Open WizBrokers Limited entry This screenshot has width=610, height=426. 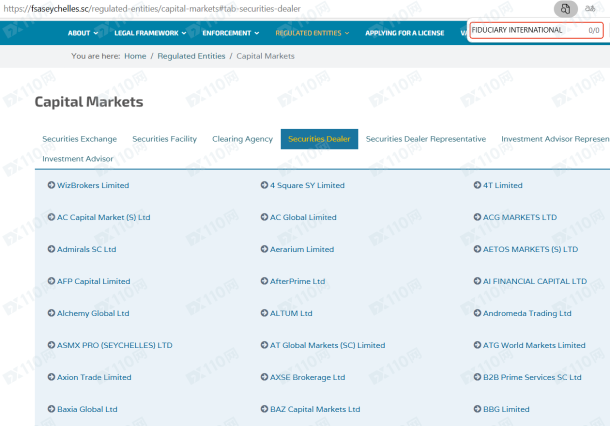click(x=93, y=185)
